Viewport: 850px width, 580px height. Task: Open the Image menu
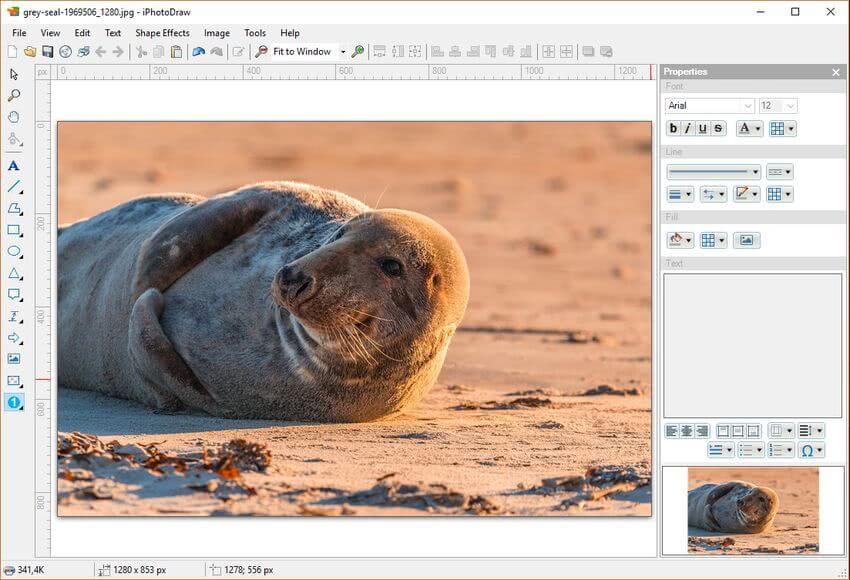pyautogui.click(x=217, y=33)
